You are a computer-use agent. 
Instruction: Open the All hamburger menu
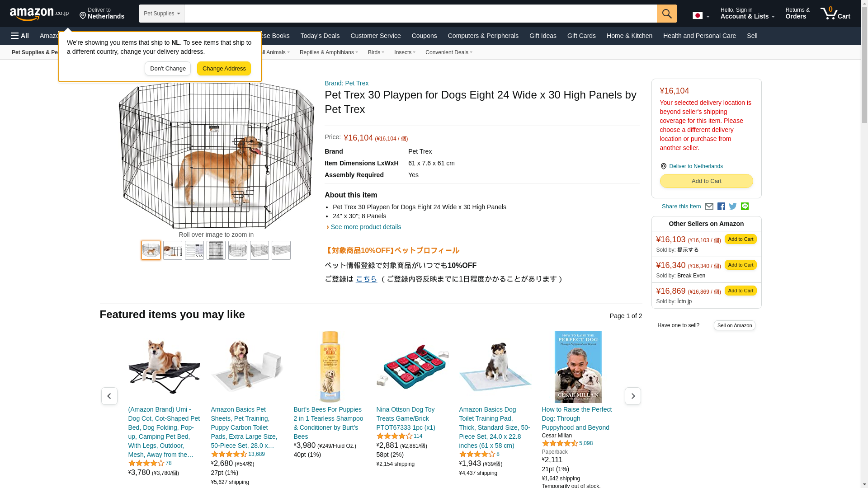pyautogui.click(x=20, y=36)
